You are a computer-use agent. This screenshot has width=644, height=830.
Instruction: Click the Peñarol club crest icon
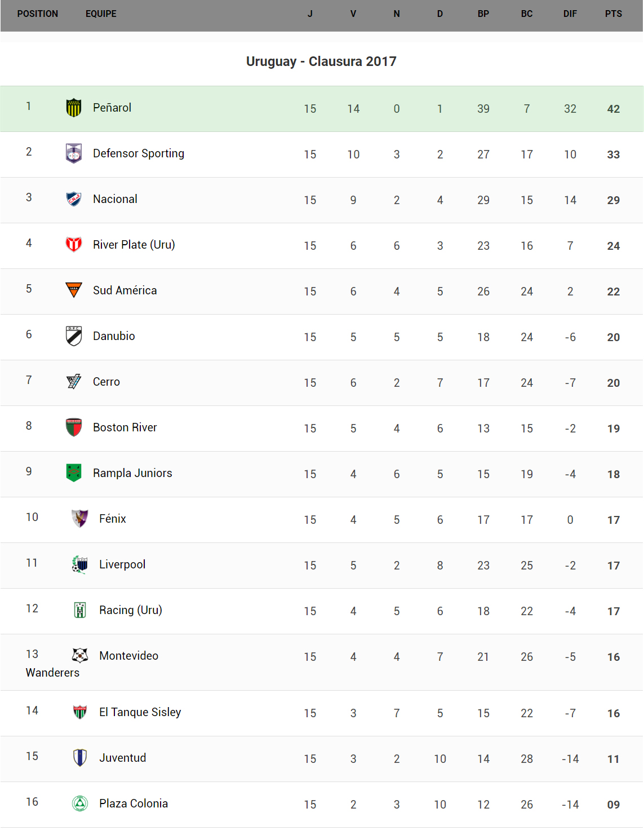pyautogui.click(x=74, y=108)
